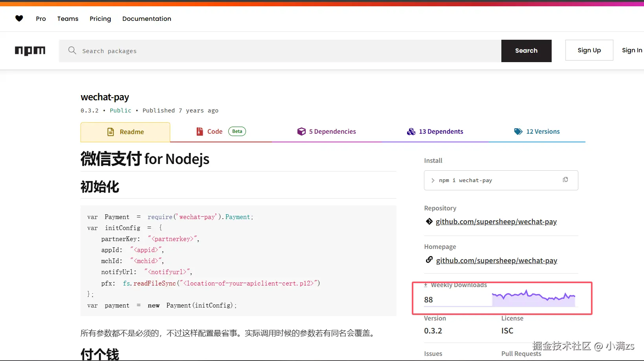This screenshot has height=361, width=644.
Task: Click the 'Install' sidebar heading
Action: pos(433,160)
